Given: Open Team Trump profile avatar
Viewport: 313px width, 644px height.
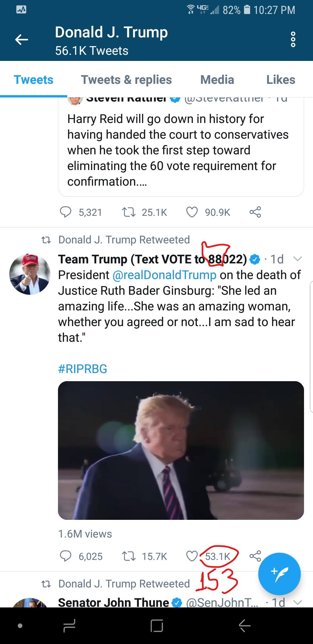Looking at the screenshot, I should click(x=30, y=274).
